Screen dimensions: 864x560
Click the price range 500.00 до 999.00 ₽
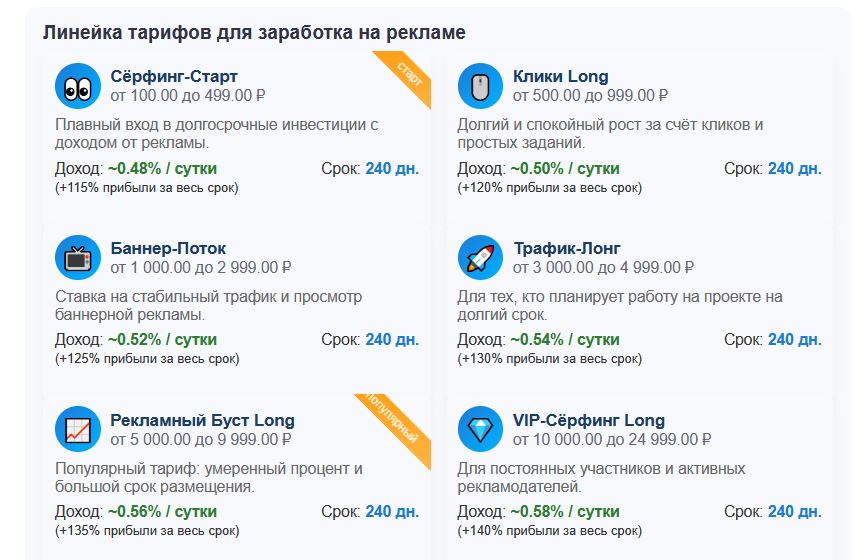tap(590, 96)
